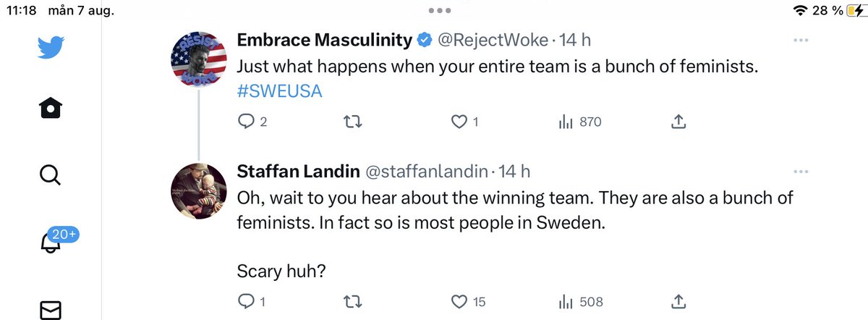Go to Home in the sidebar

tap(51, 109)
